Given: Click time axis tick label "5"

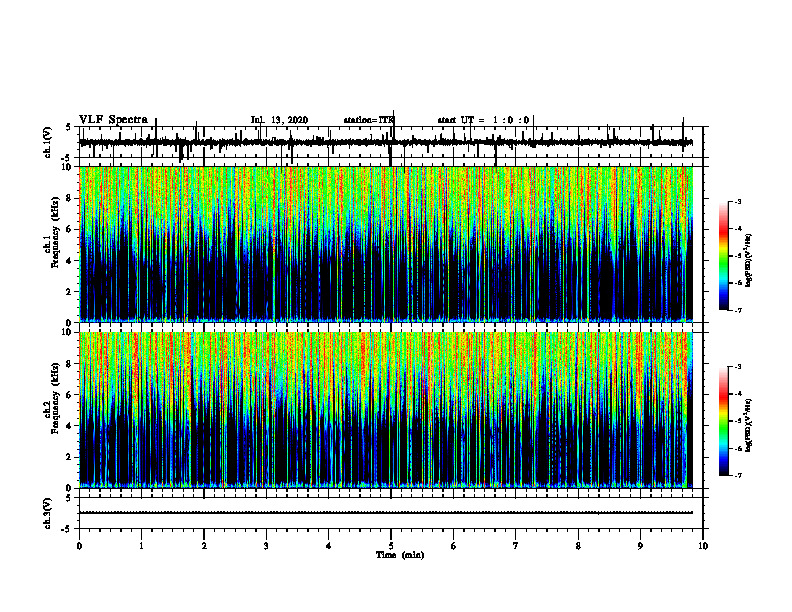Looking at the screenshot, I should click(391, 545).
